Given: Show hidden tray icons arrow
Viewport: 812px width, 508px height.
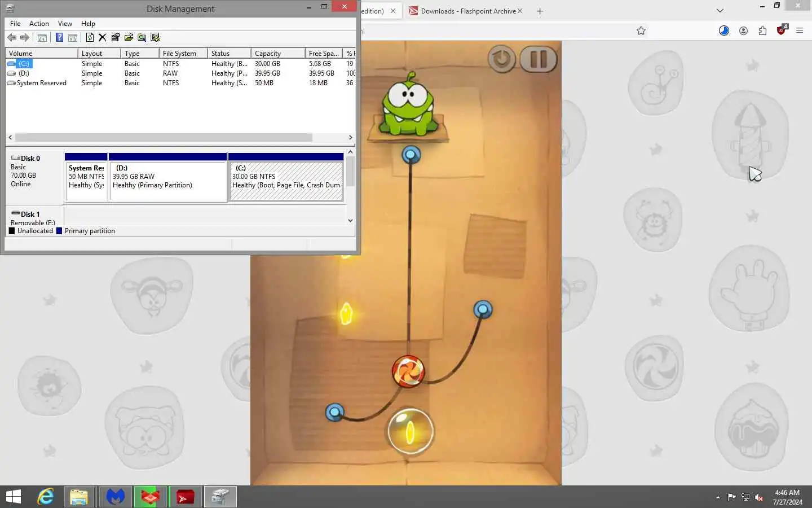Looking at the screenshot, I should (718, 497).
